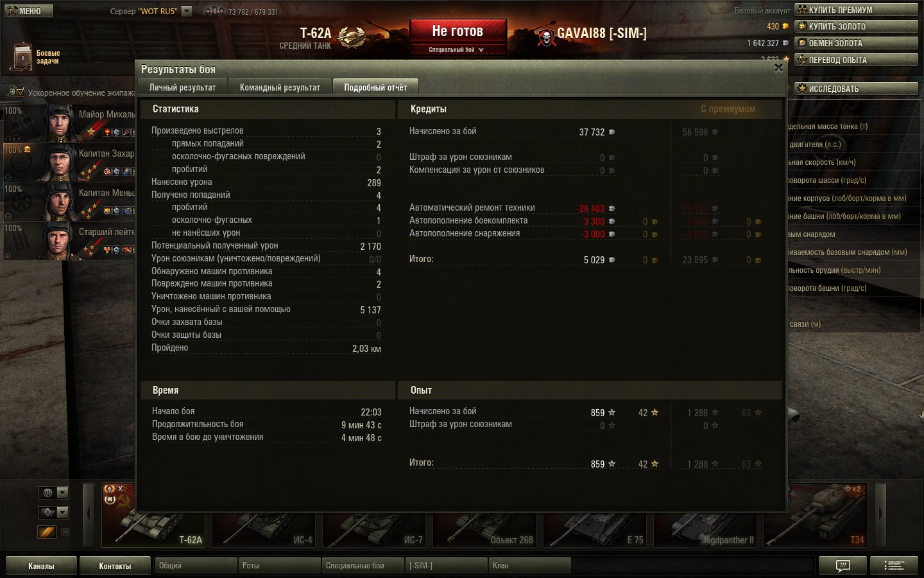Open the server WOT RU5 dropdown
This screenshot has height=578, width=924.
[187, 11]
